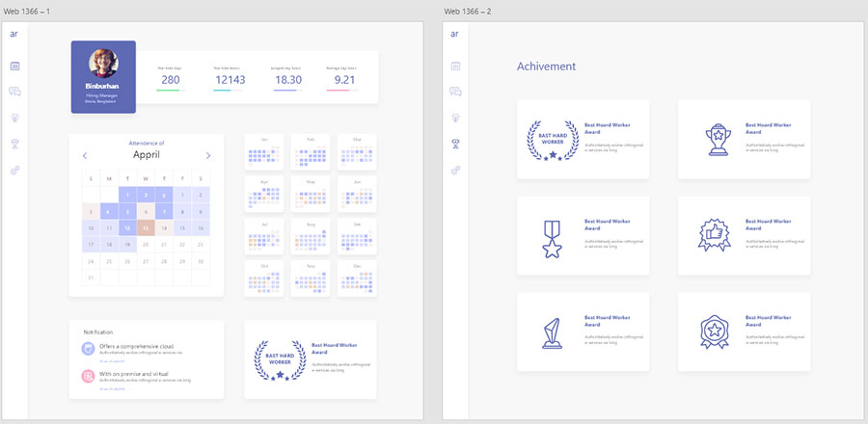Screen dimensions: 868x424
Task: Go to next month with right chevron
Action: pyautogui.click(x=208, y=156)
